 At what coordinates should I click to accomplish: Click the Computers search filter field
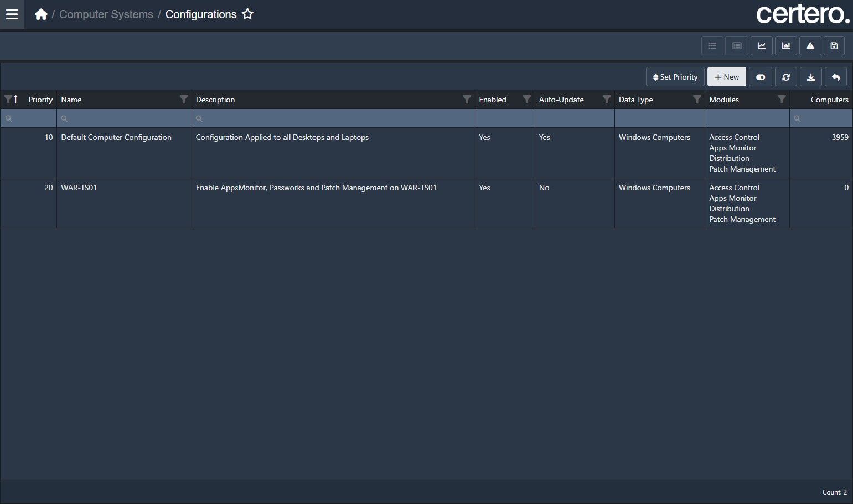point(821,118)
